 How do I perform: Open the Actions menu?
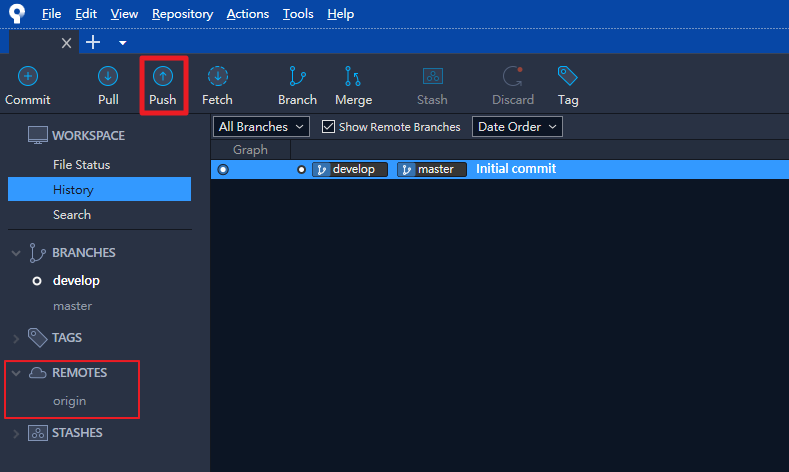coord(247,14)
